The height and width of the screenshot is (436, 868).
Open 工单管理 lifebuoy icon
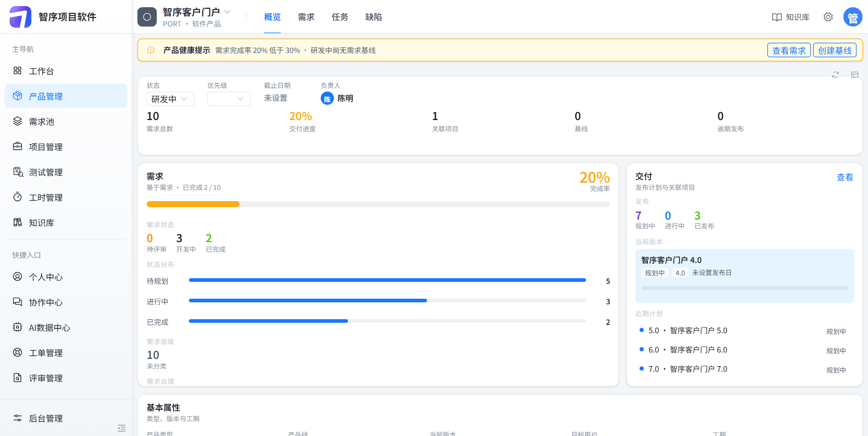pos(17,352)
